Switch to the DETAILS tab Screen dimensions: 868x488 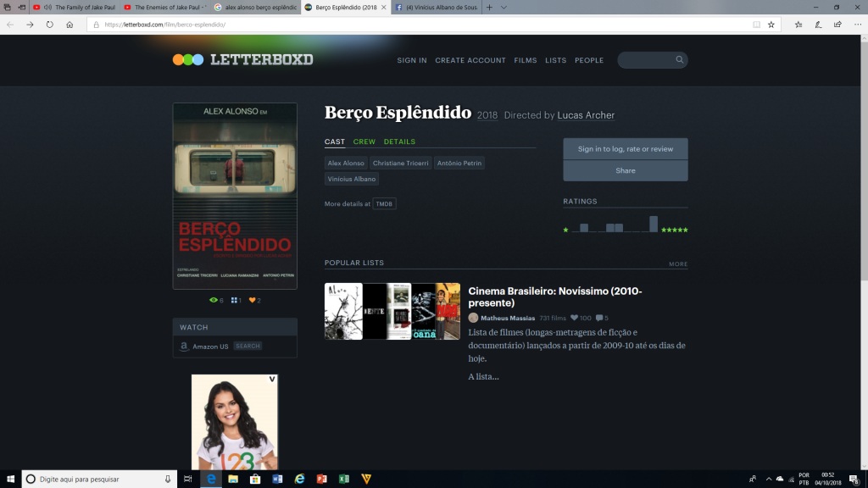(x=399, y=141)
